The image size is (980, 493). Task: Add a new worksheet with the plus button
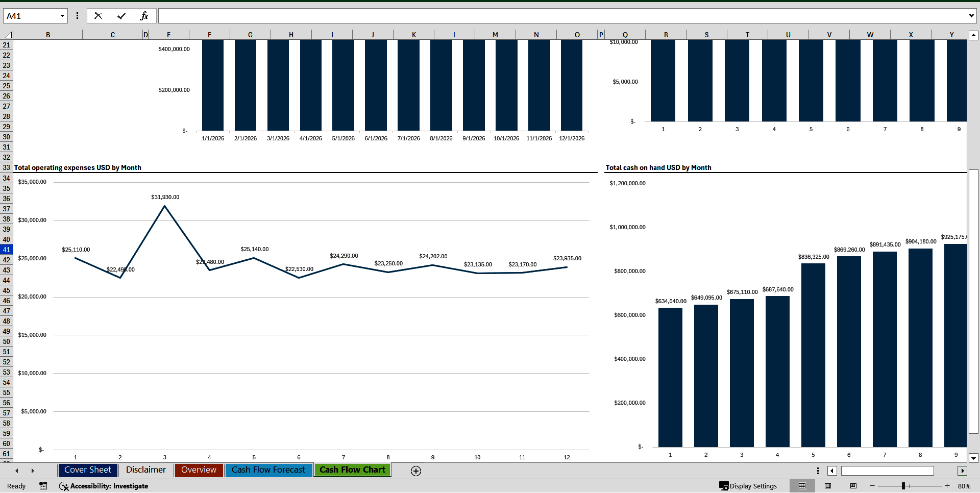416,471
